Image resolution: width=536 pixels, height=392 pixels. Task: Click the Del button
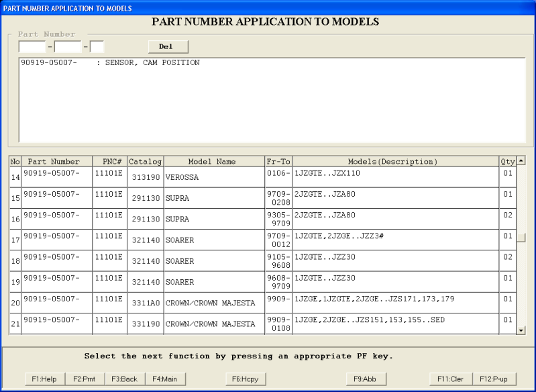coord(168,47)
